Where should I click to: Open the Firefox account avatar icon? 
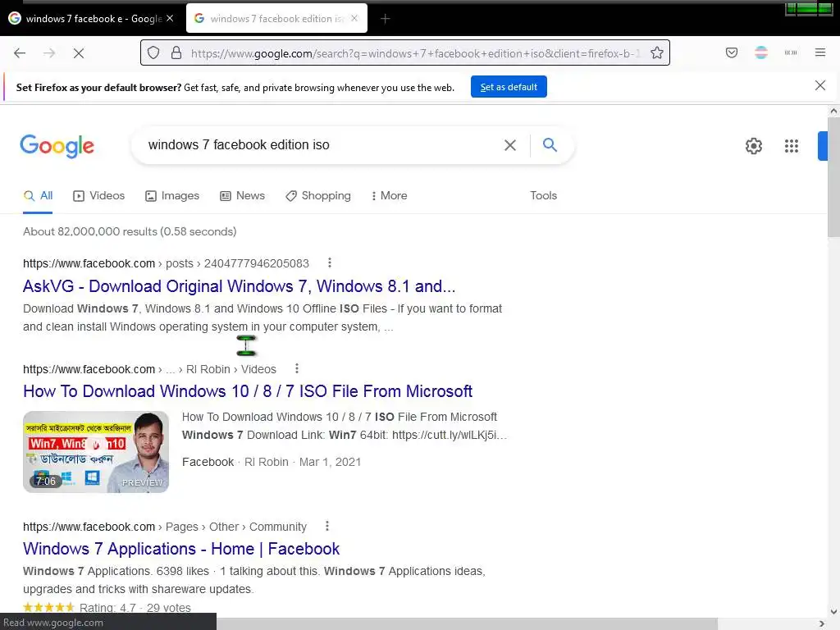coord(761,52)
